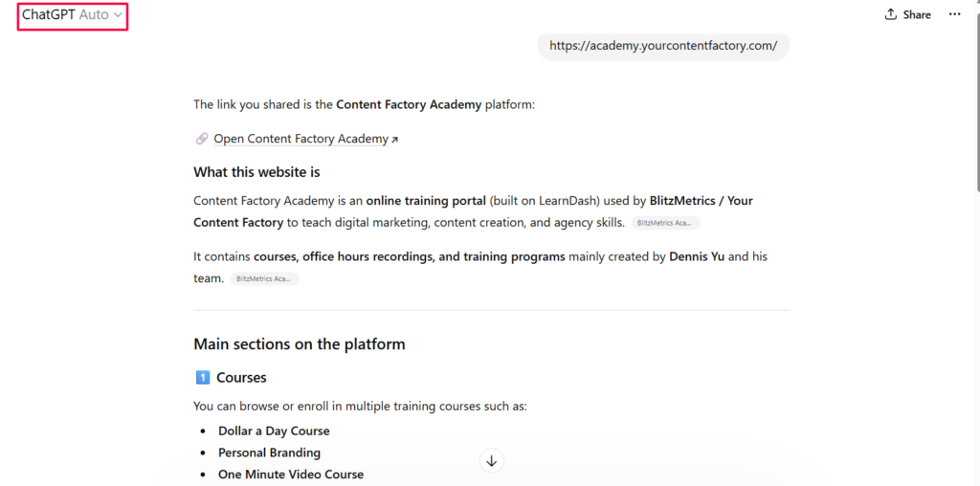
Task: Click the 'What this website is' heading
Action: point(256,172)
